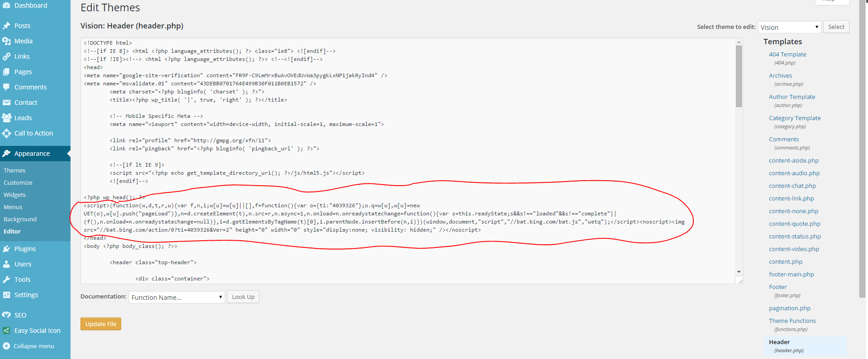Click the code editor scrollbar up arrow
This screenshot has width=868, height=359.
point(739,42)
